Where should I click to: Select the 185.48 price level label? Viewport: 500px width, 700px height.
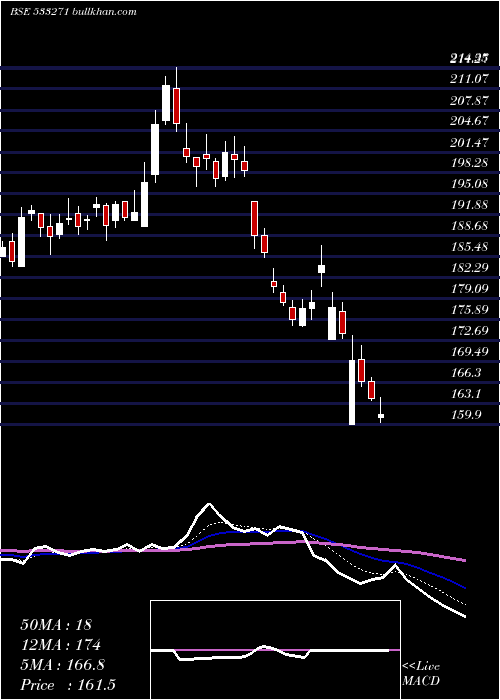tap(469, 246)
